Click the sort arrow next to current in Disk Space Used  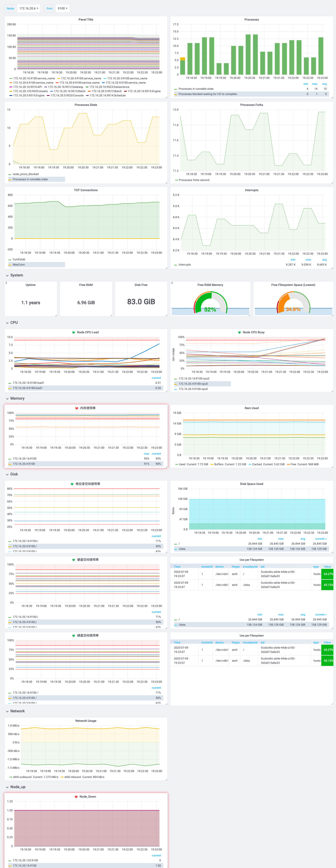tap(326, 539)
